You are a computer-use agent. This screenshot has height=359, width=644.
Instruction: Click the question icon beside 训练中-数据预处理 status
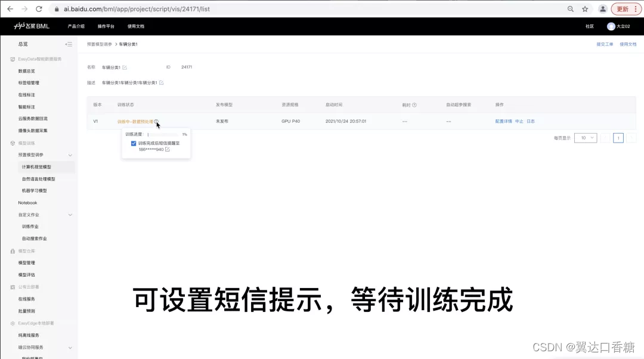coord(156,122)
